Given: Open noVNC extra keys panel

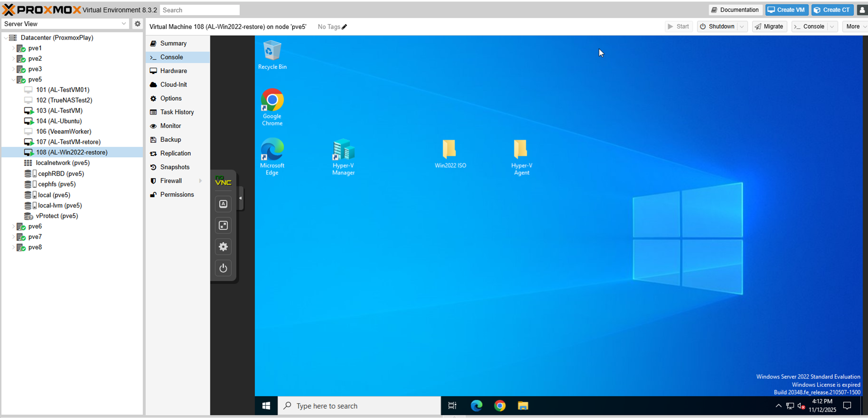Looking at the screenshot, I should pyautogui.click(x=223, y=204).
